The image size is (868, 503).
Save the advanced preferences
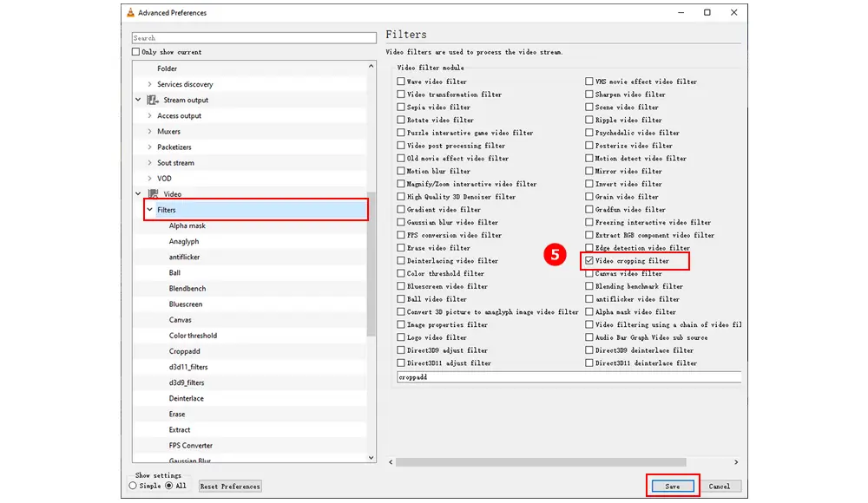click(x=672, y=486)
